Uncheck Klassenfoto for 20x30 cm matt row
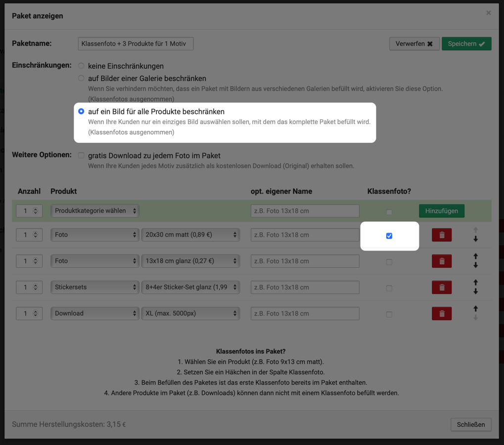The height and width of the screenshot is (445, 504). tap(389, 236)
